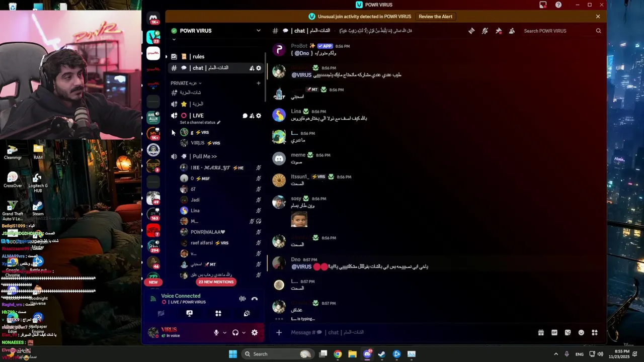
Task: Open apps launcher in message bar
Action: 595,332
